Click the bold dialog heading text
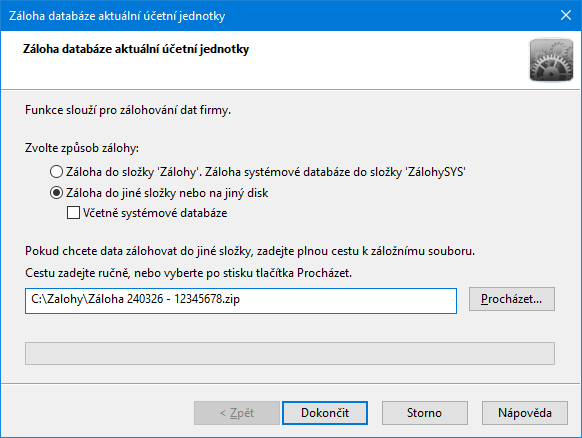Viewport: 582px width, 438px height. 136,49
